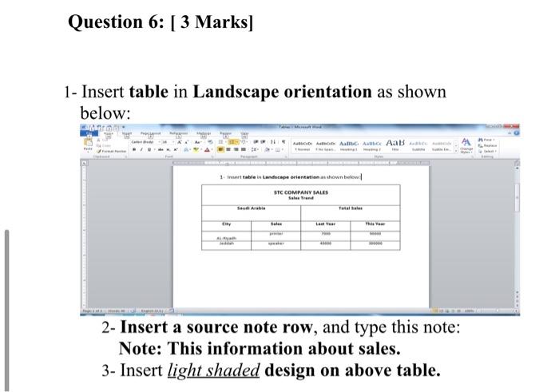
Task: Open the Select dropdown in Editing
Action: [488, 151]
